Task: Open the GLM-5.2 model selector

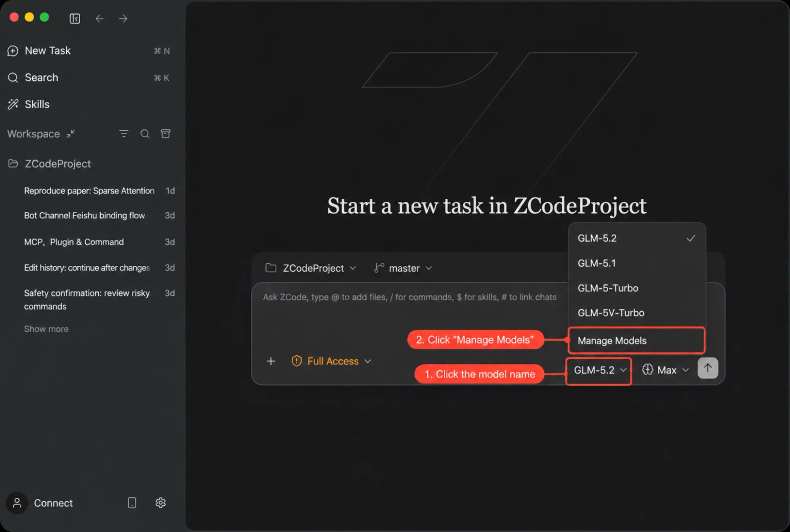Action: [599, 370]
